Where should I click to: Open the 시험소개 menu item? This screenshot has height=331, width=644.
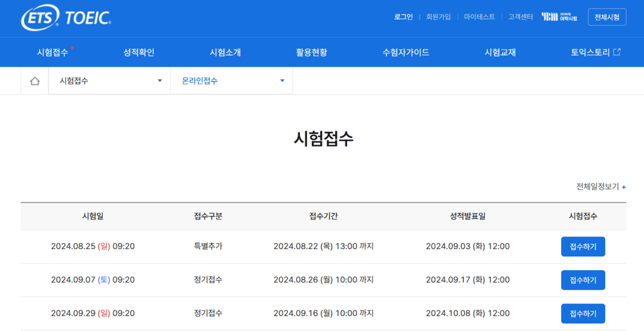(225, 53)
